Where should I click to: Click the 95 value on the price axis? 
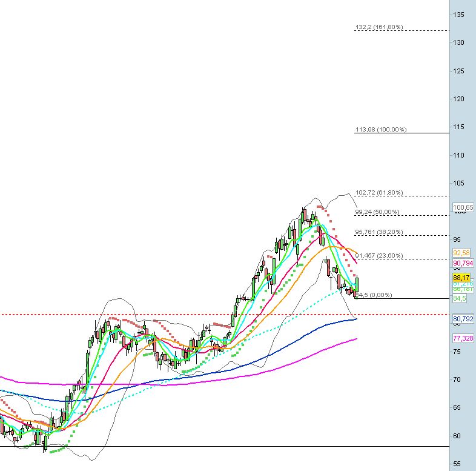(x=457, y=239)
